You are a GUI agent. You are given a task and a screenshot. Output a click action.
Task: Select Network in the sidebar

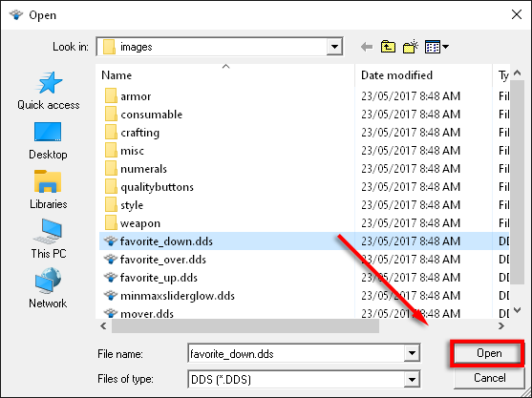(x=48, y=288)
